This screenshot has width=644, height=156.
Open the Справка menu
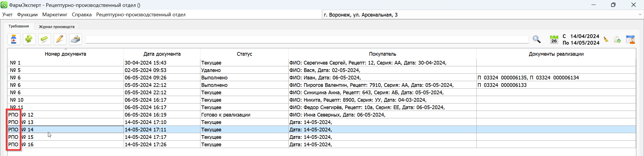pos(82,15)
